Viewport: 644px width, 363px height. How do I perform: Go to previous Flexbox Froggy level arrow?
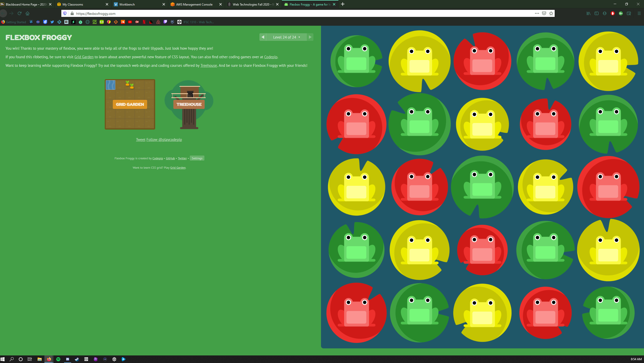click(x=263, y=37)
